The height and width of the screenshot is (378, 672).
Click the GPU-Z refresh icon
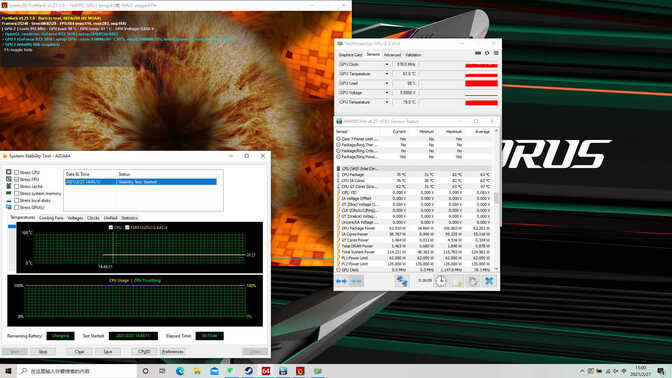[487, 53]
